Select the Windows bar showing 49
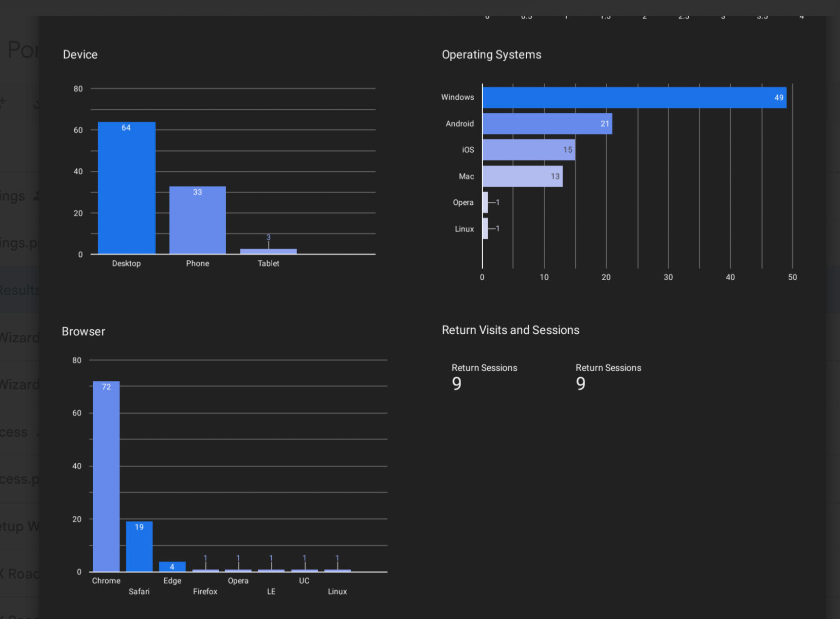Screen dimensions: 840x619 [634, 98]
